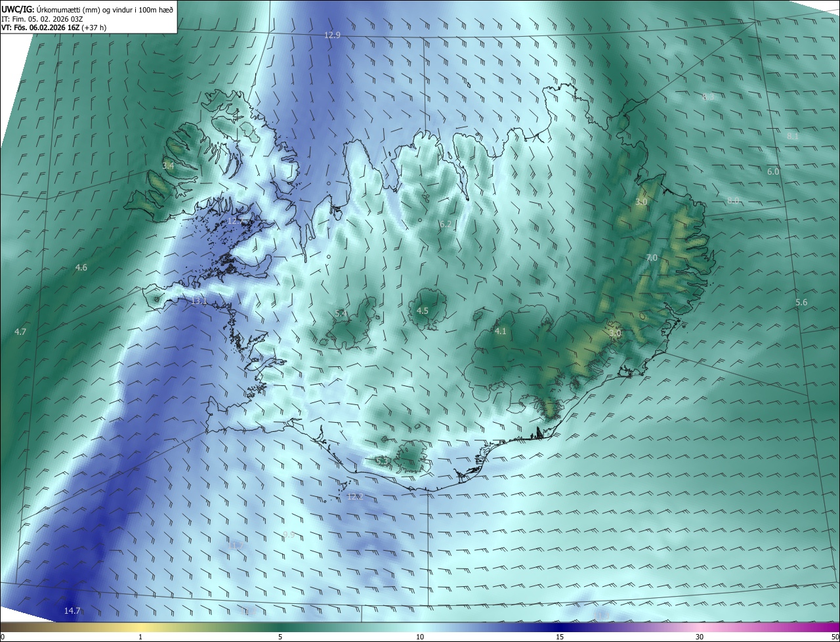Click the 6.2 value on the map
The image size is (840, 642).
click(x=446, y=224)
